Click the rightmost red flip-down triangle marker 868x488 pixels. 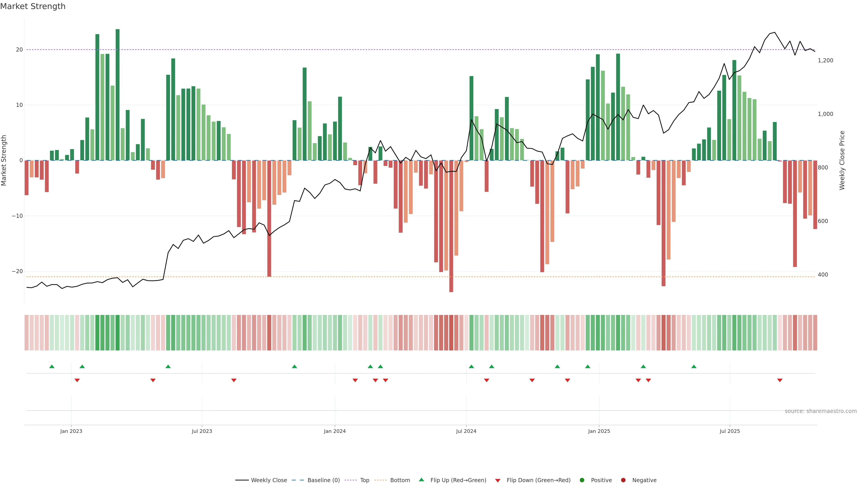click(x=780, y=380)
